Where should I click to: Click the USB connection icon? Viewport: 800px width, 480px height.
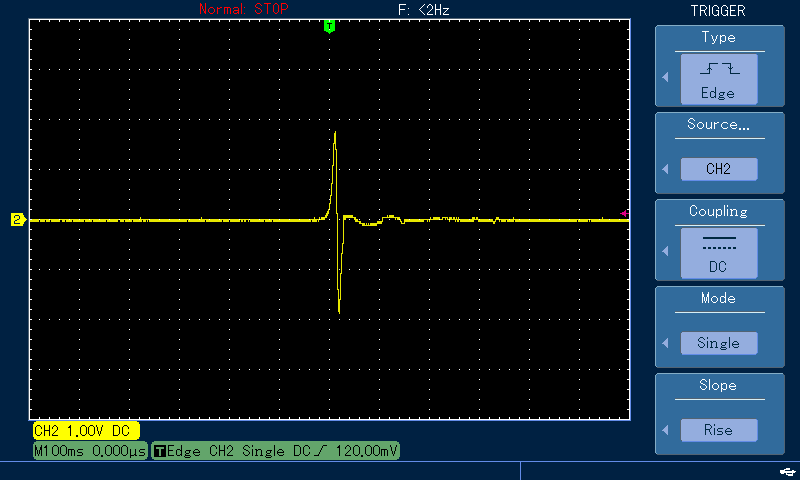[786, 471]
